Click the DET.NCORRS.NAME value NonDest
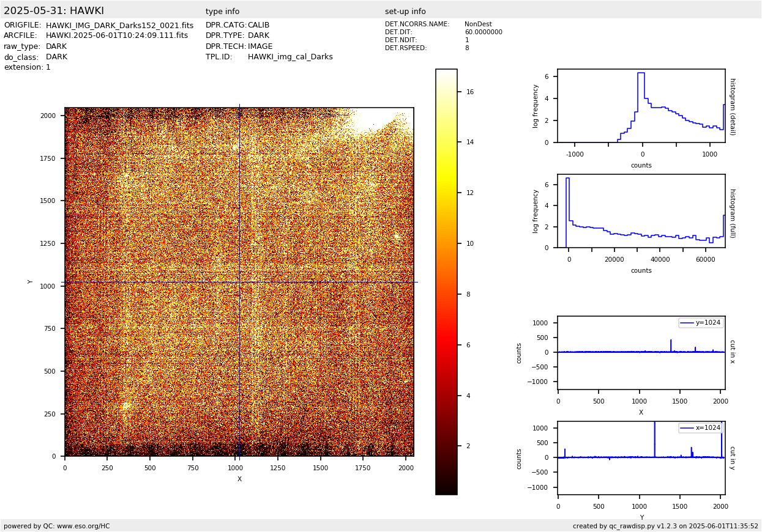Viewport: 762px width, 532px height. [477, 24]
